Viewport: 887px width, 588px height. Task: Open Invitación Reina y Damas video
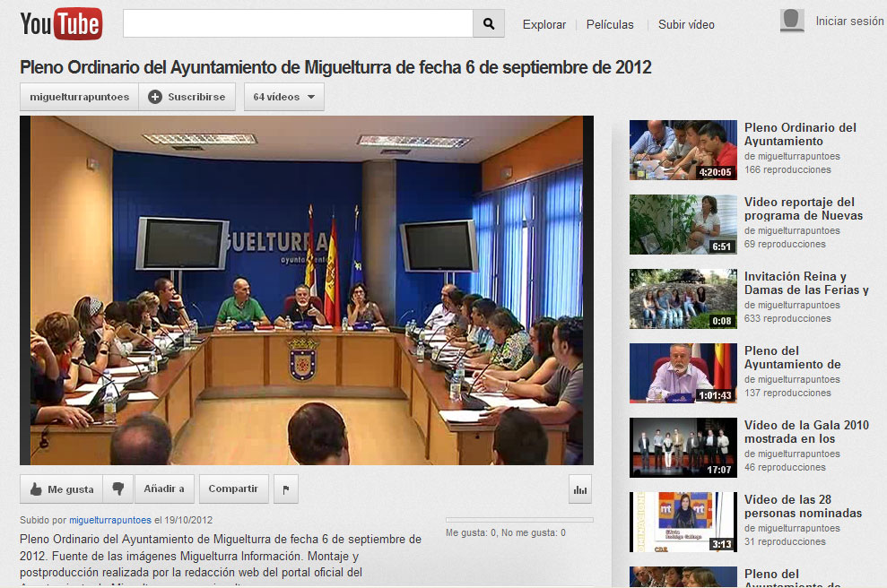pos(806,283)
